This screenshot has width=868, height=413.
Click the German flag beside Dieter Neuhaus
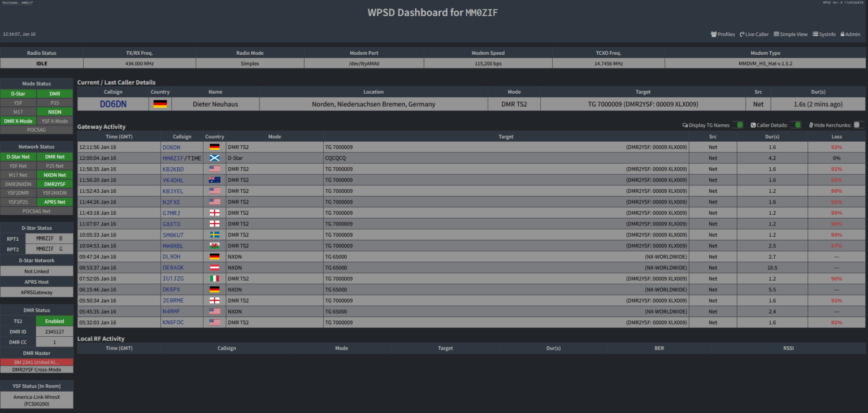point(160,104)
